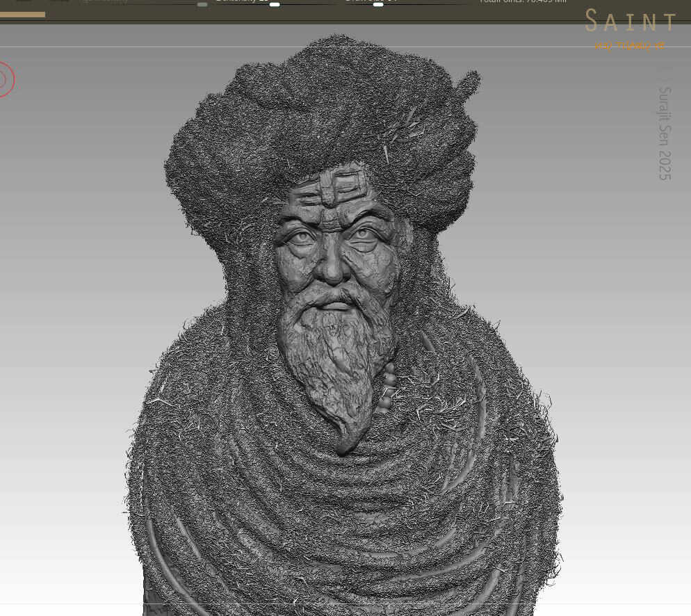Click the slider handle nearest the Total Points readout

click(x=378, y=4)
